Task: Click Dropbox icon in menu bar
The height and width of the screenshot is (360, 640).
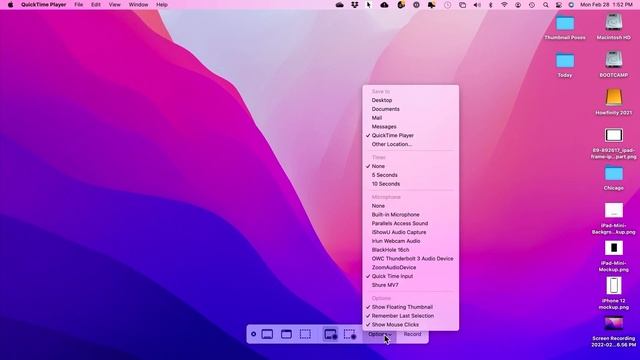Action: coord(355,5)
